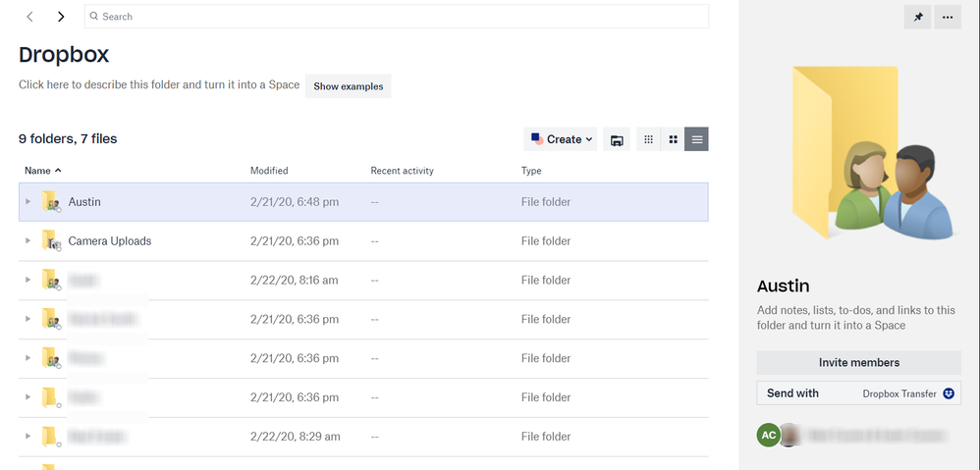The height and width of the screenshot is (470, 980).
Task: Click the AC member avatar
Action: [x=769, y=435]
